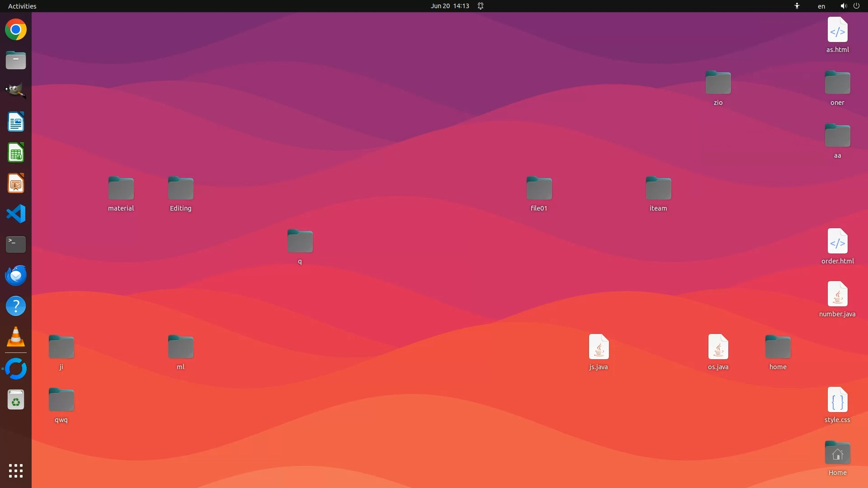
Task: Open Visual Studio Code from the dock
Action: [16, 214]
